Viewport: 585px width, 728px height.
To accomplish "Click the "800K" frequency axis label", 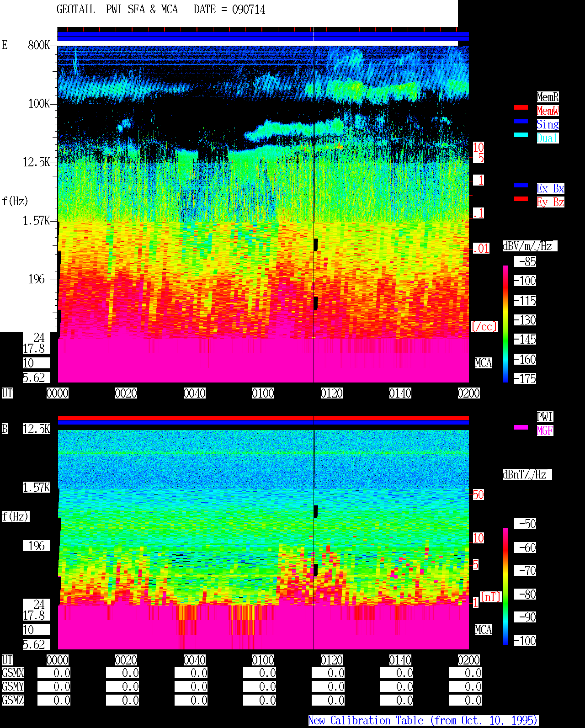I will click(39, 45).
